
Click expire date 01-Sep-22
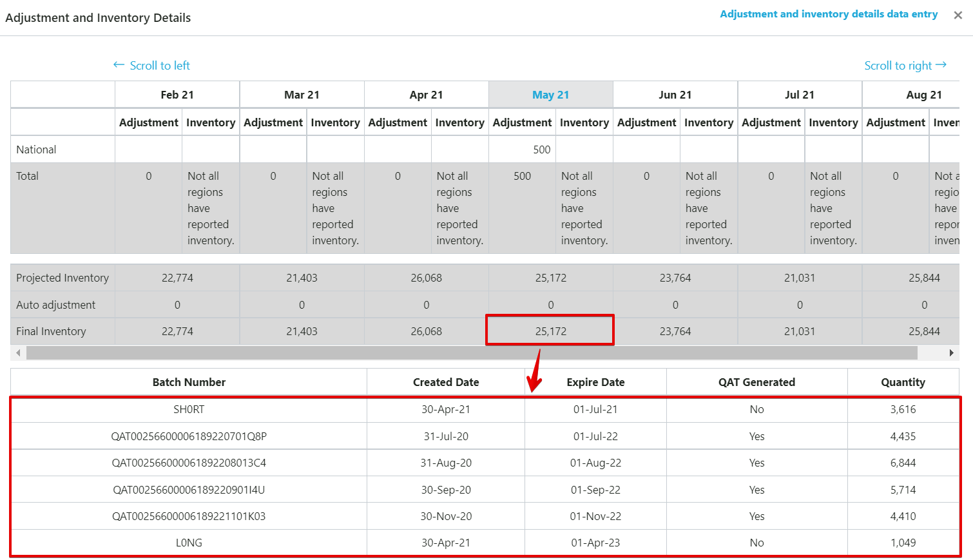pyautogui.click(x=595, y=490)
